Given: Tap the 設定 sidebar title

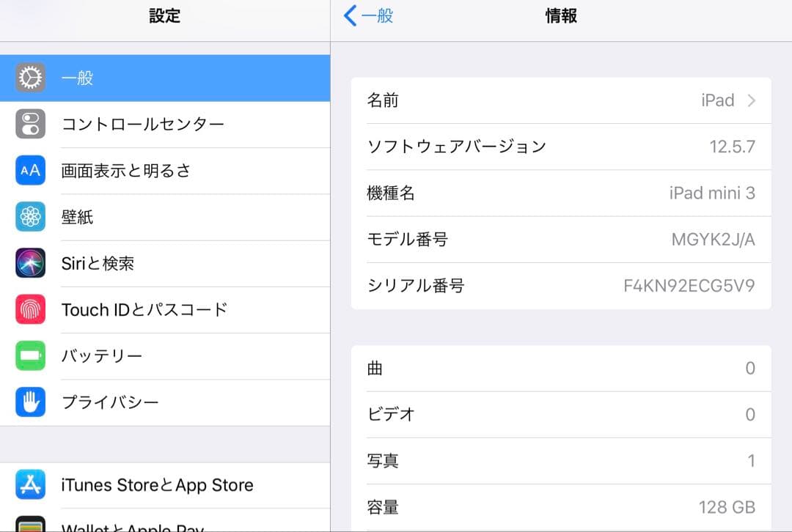Looking at the screenshot, I should pyautogui.click(x=165, y=15).
